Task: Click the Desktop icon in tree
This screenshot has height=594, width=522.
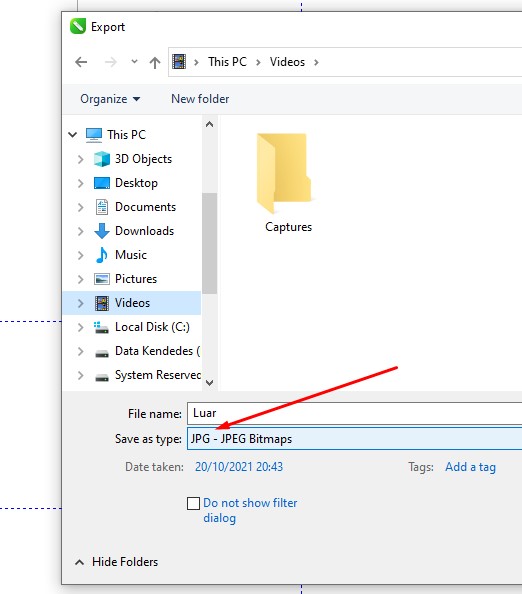Action: pos(102,183)
